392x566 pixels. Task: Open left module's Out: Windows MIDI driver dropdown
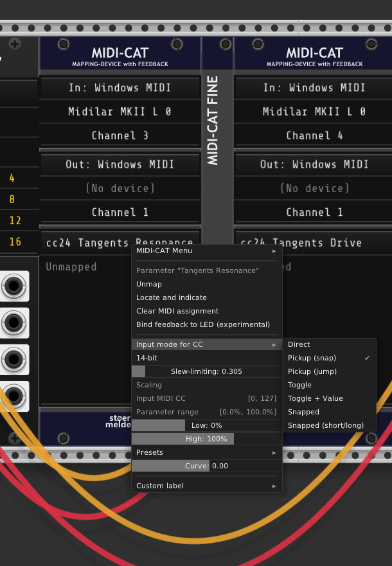coord(120,164)
